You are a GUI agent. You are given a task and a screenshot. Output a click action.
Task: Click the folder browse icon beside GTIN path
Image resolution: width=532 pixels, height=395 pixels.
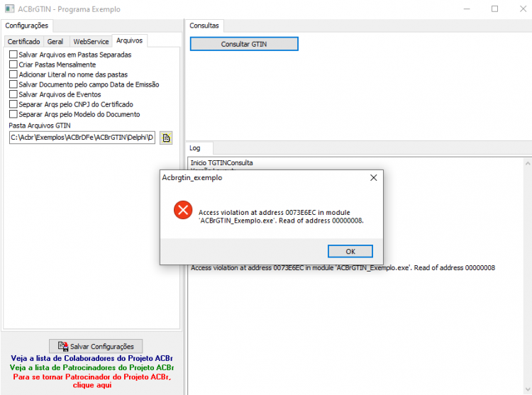[x=166, y=138]
